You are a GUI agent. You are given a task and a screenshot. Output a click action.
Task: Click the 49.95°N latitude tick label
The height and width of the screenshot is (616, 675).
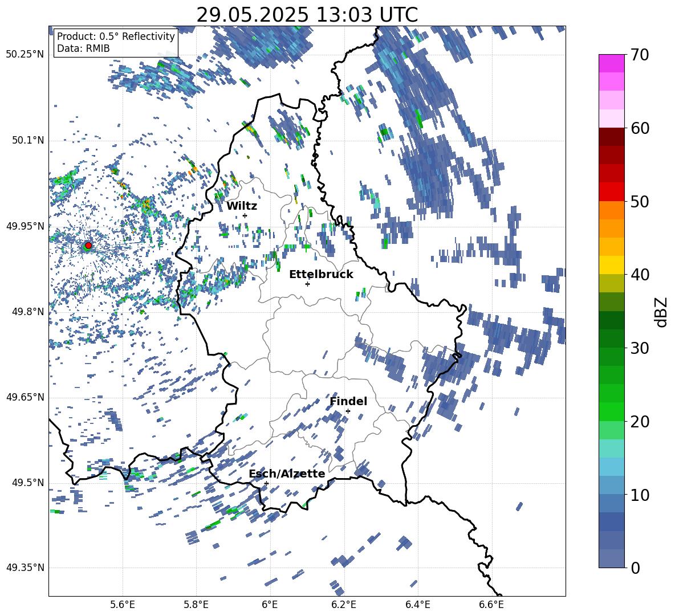click(25, 226)
